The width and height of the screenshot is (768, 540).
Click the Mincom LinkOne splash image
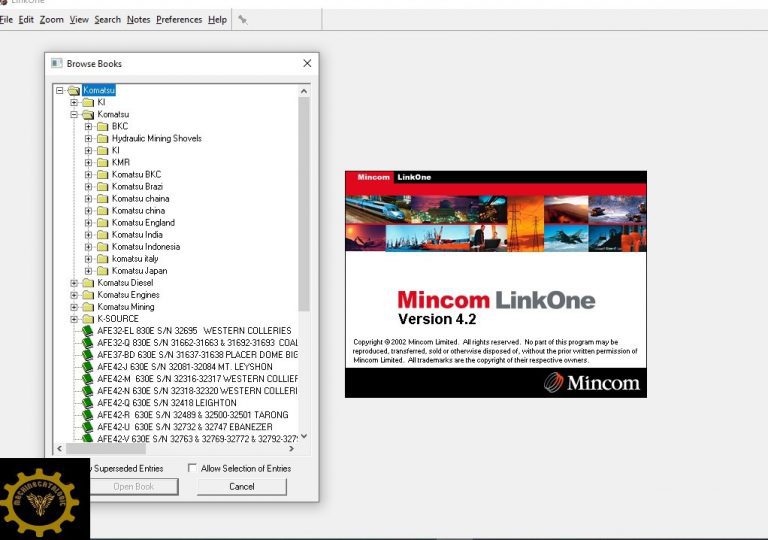496,284
